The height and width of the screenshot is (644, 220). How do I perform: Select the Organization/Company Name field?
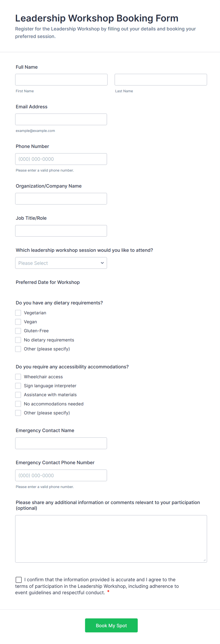click(x=61, y=199)
